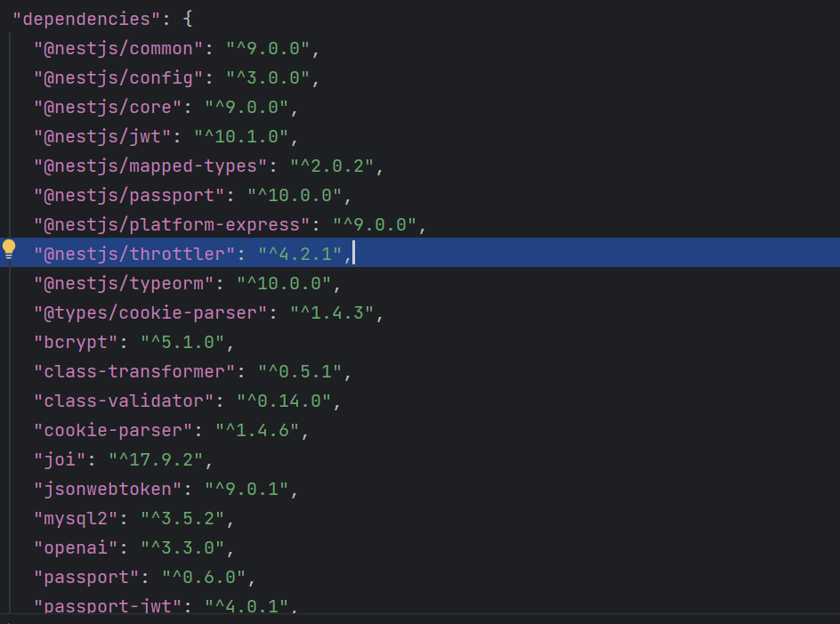
Task: Click the "^3.5.2" mysql2 version
Action: point(182,518)
